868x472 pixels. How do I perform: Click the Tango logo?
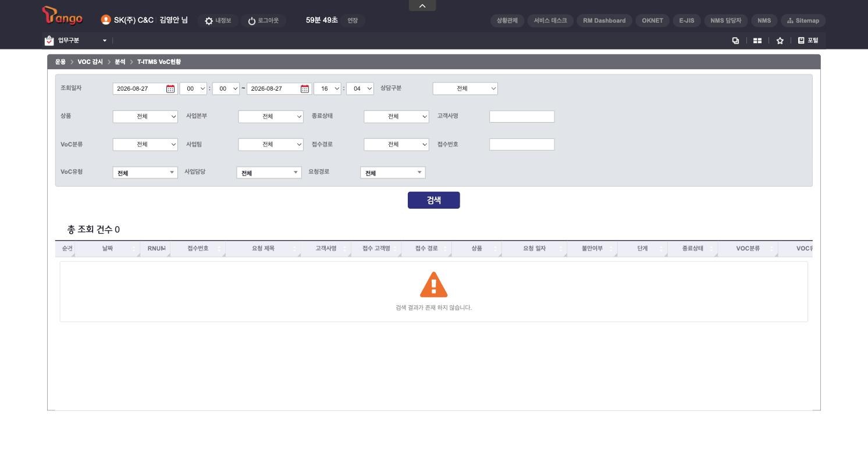(63, 16)
